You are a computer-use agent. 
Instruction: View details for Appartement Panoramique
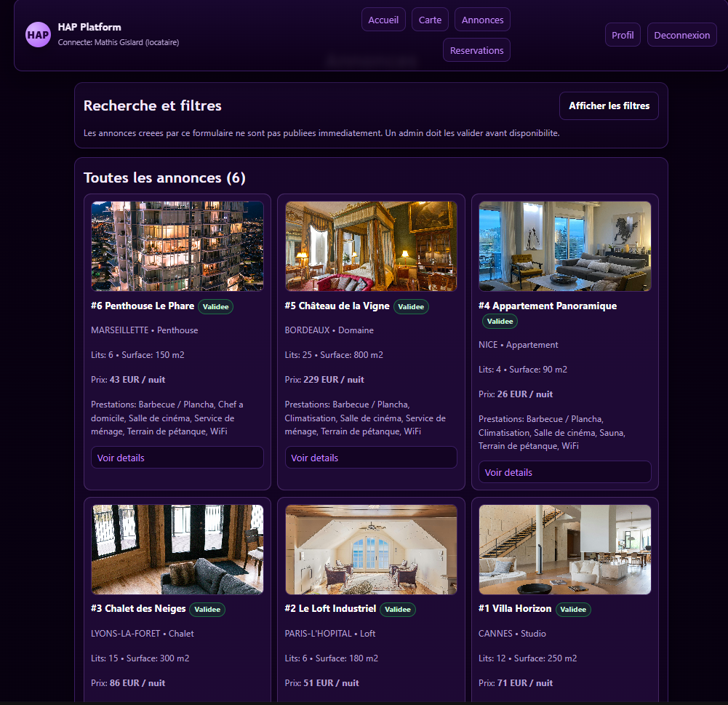564,472
